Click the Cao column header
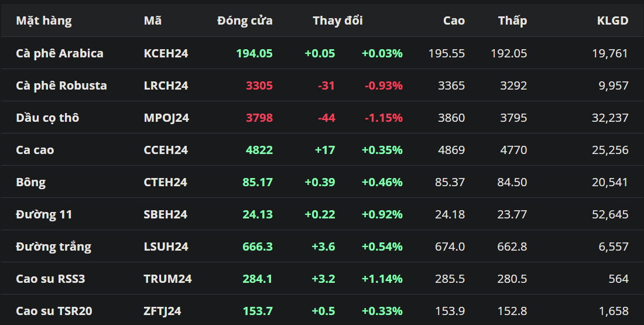Image resolution: width=644 pixels, height=325 pixels. click(454, 20)
